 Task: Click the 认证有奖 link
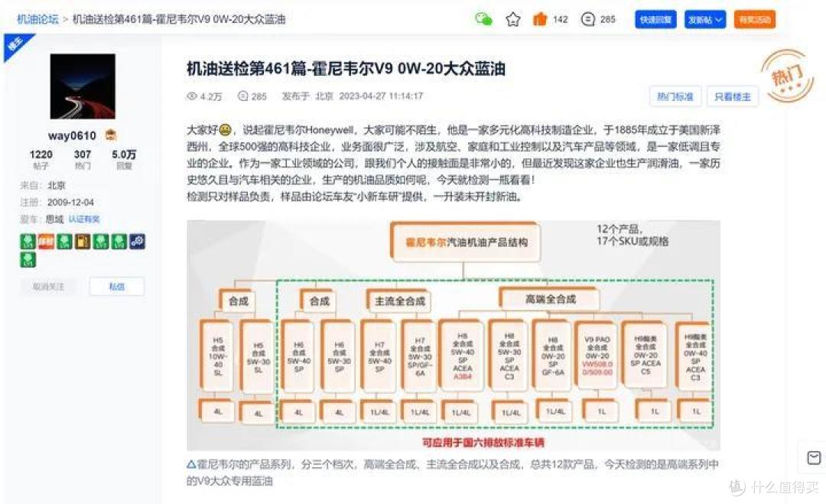pos(84,219)
